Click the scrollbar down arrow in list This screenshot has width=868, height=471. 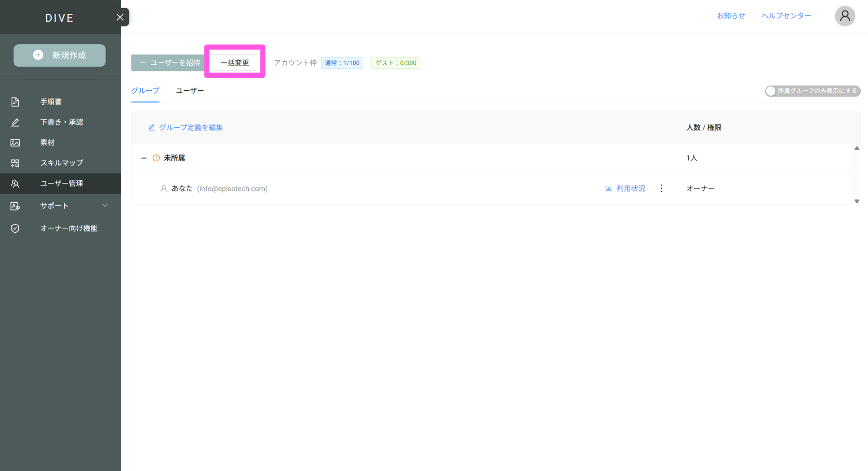tap(857, 201)
